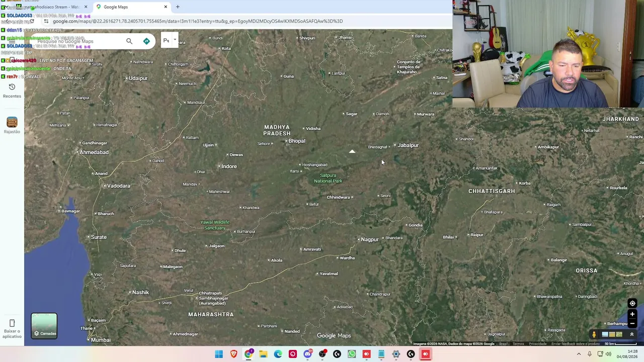Zoom out on the map

pos(632,324)
